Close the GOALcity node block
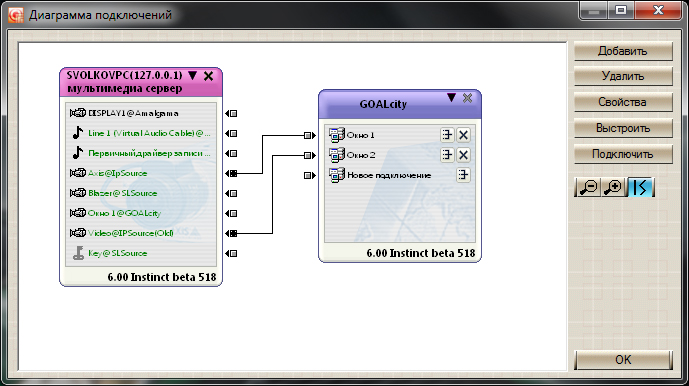Viewport: 689px width, 386px height. tap(468, 98)
